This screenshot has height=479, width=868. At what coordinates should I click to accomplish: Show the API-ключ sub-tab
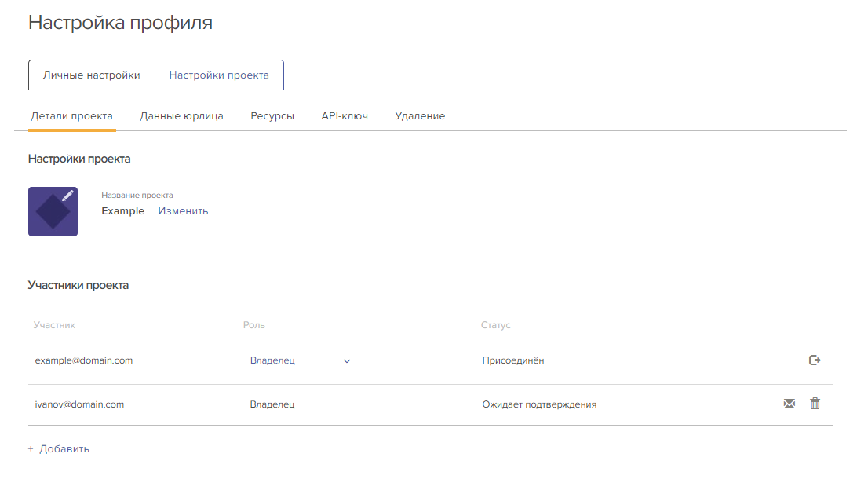point(345,116)
